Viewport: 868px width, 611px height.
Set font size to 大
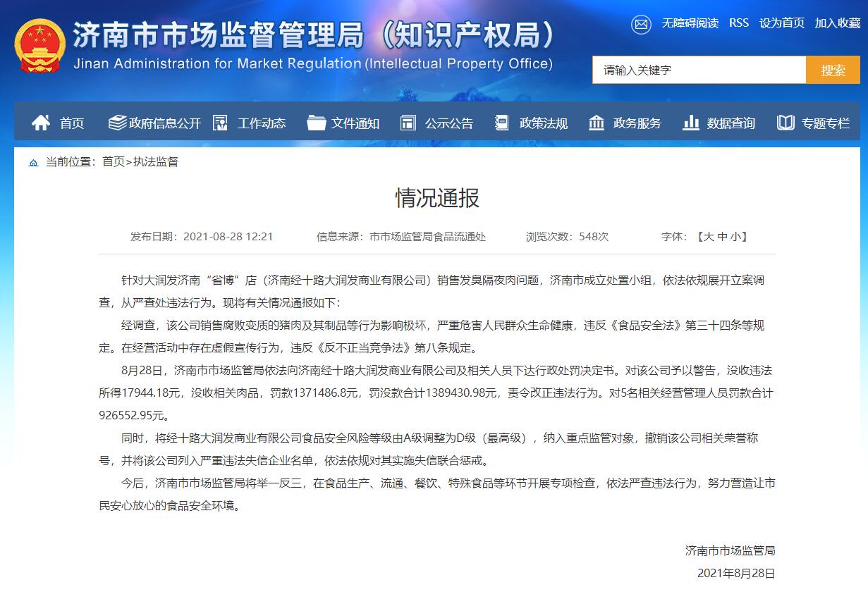point(708,237)
